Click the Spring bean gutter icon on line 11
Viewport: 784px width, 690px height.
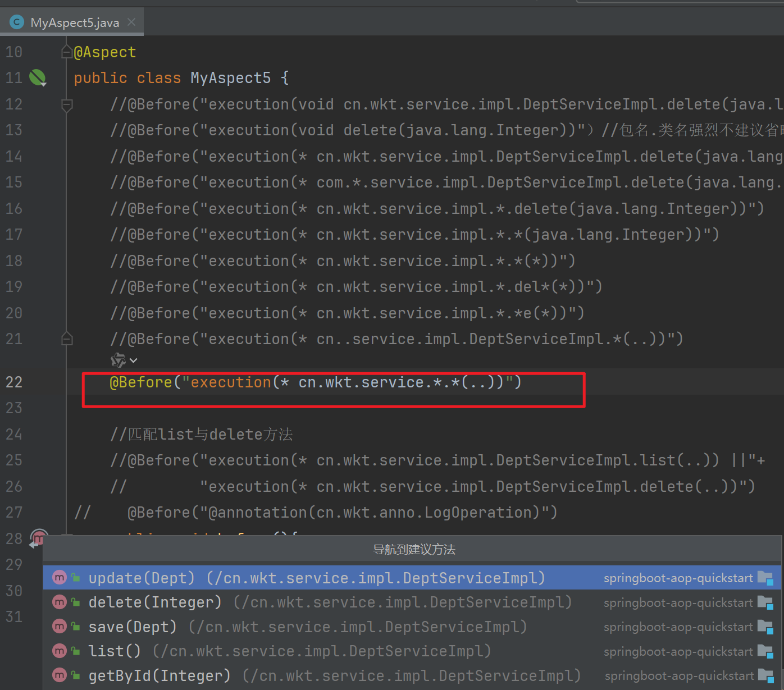coord(38,77)
